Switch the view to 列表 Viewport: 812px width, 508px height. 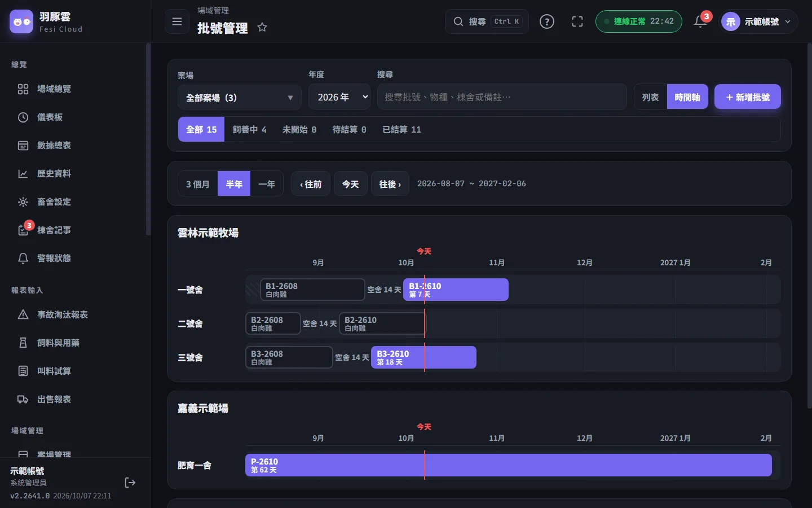click(650, 97)
